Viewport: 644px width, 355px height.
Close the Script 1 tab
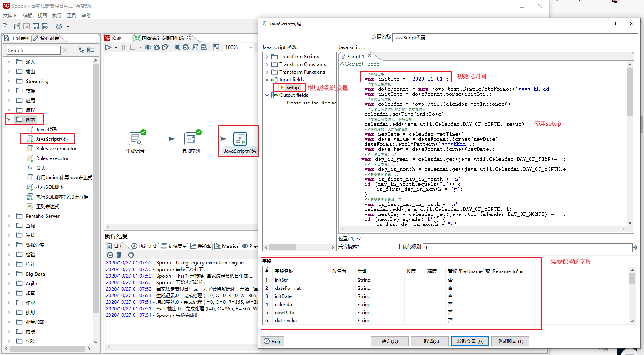click(x=370, y=56)
